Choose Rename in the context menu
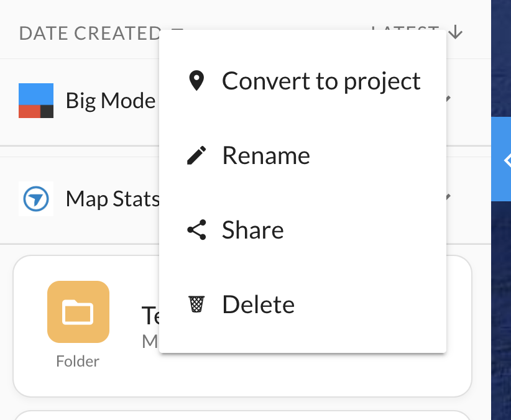Viewport: 511px width, 420px height. [302, 155]
